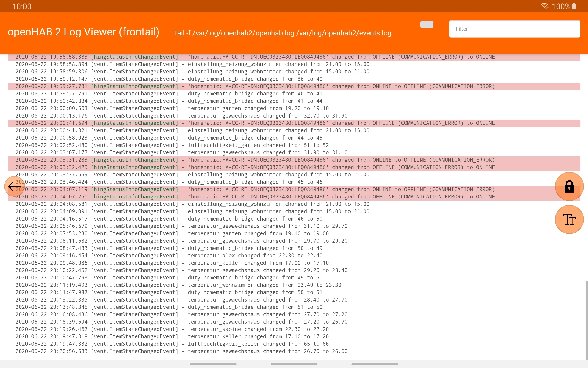Image resolution: width=588 pixels, height=368 pixels.
Task: Click the openHAB 2 Log Viewer (frontail) title
Action: pos(83,32)
